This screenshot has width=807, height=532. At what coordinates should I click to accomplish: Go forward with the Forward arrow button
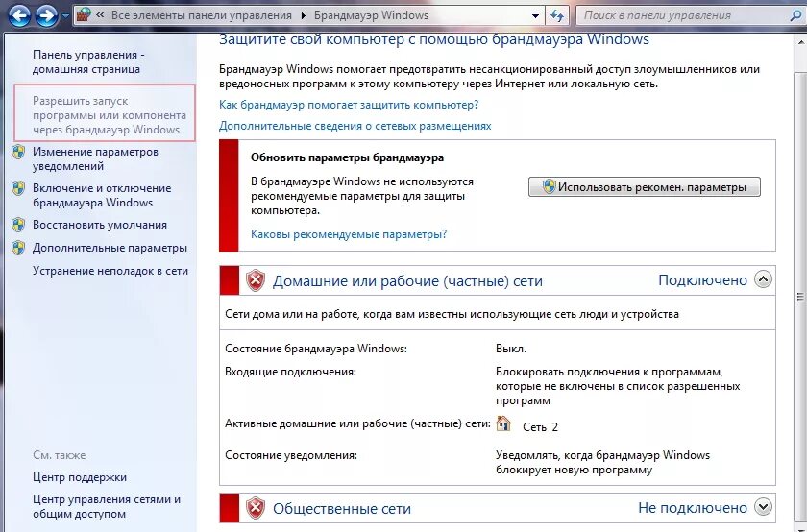click(x=46, y=16)
